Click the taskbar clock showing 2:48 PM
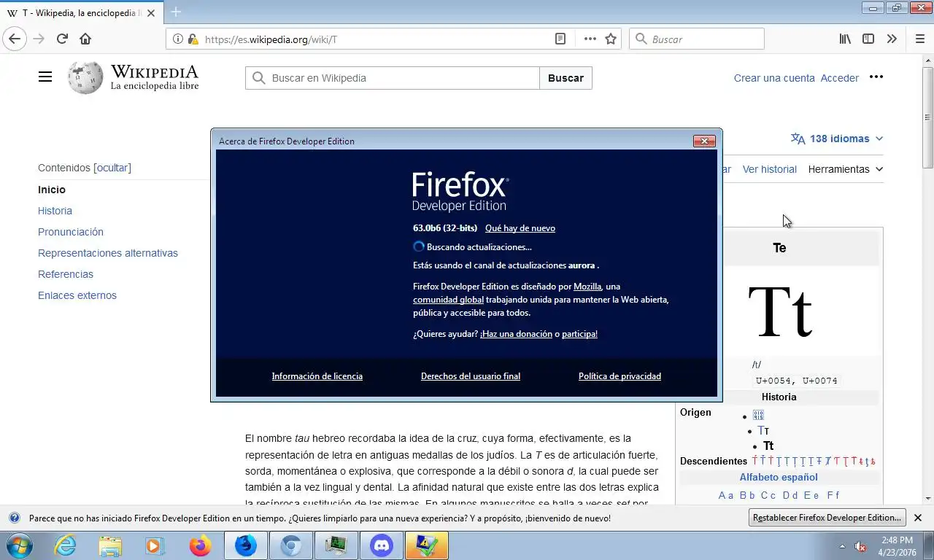 (x=898, y=546)
